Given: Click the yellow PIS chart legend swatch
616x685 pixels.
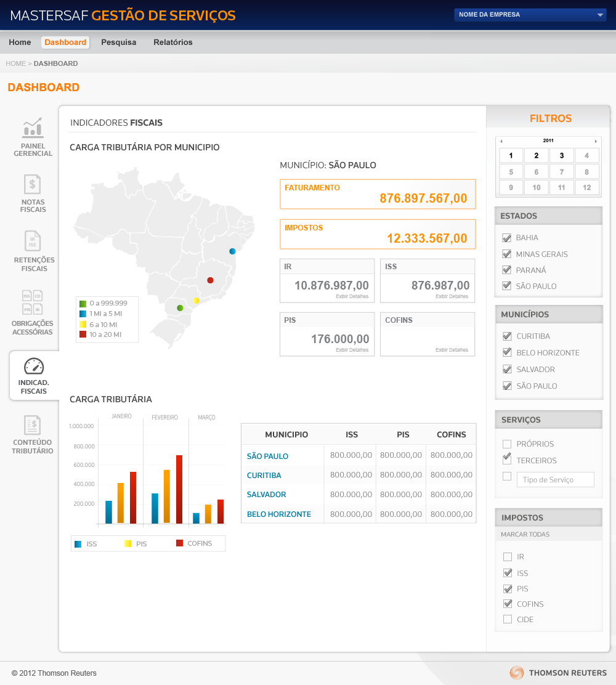Looking at the screenshot, I should [128, 543].
